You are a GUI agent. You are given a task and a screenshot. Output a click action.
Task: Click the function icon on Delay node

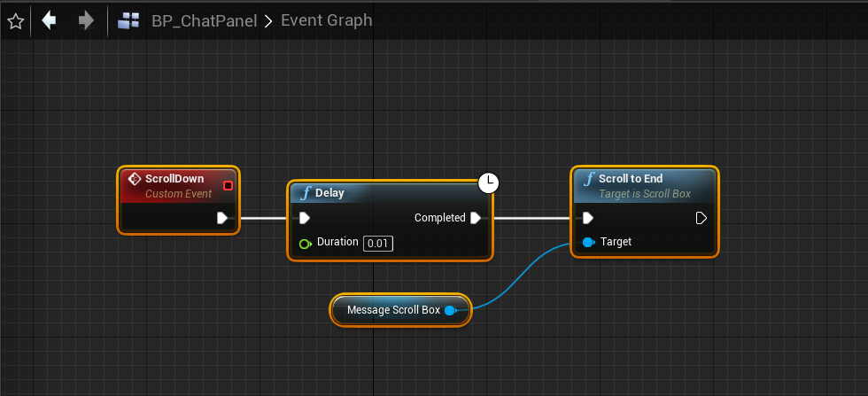(305, 193)
